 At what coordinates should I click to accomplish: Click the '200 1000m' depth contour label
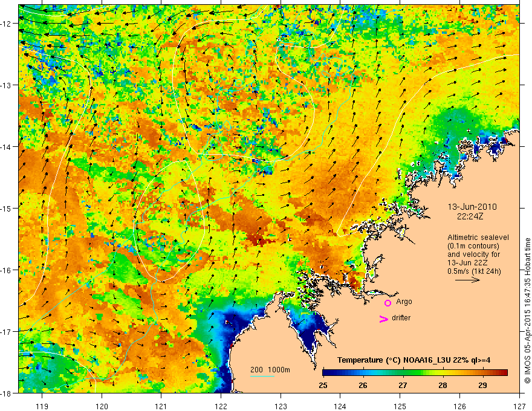[270, 370]
